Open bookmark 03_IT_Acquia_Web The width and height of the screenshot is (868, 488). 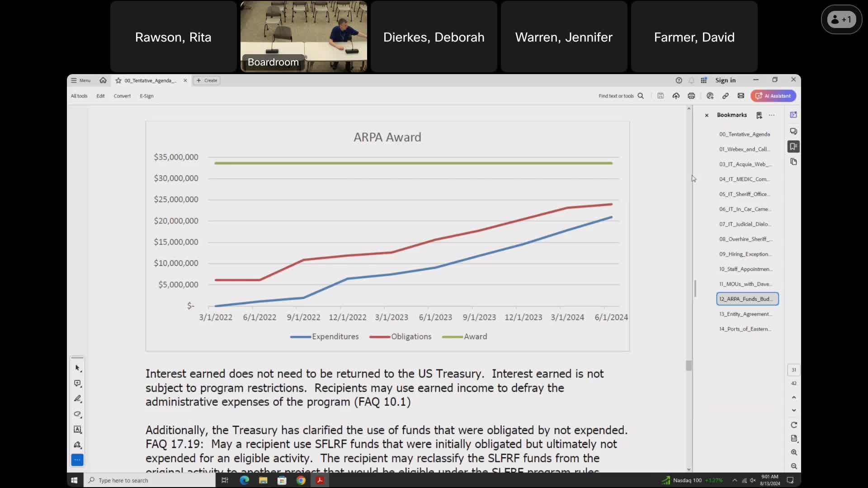coord(745,164)
